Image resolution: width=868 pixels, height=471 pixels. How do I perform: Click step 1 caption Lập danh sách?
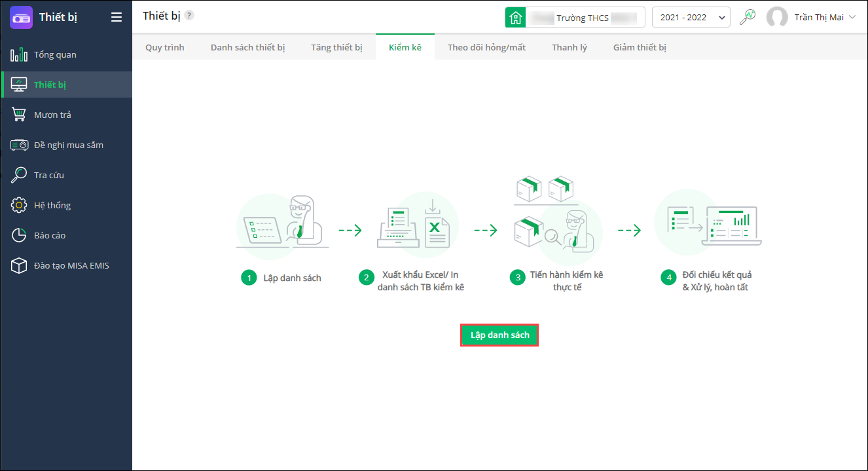point(293,278)
